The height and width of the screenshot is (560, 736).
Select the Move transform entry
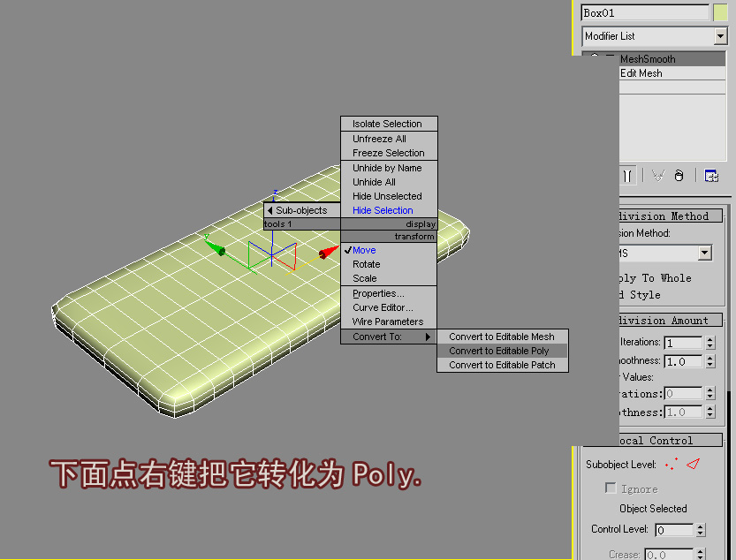coord(389,250)
